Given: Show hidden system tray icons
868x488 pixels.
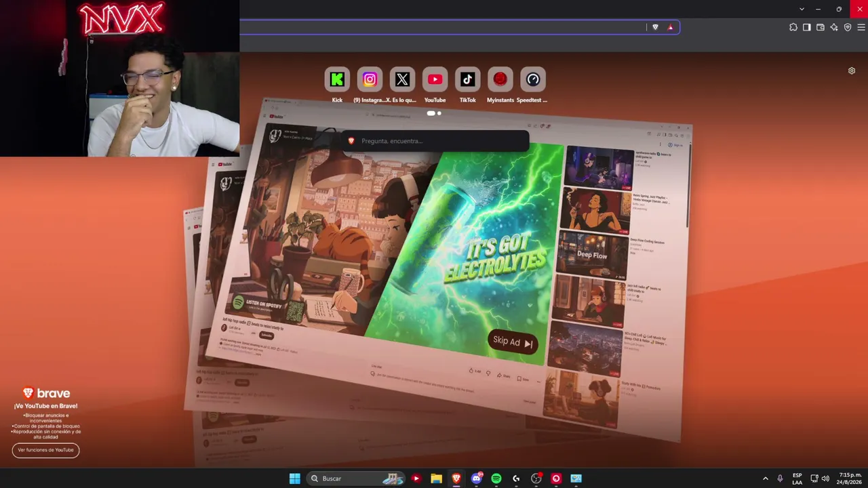Looking at the screenshot, I should coord(766,479).
